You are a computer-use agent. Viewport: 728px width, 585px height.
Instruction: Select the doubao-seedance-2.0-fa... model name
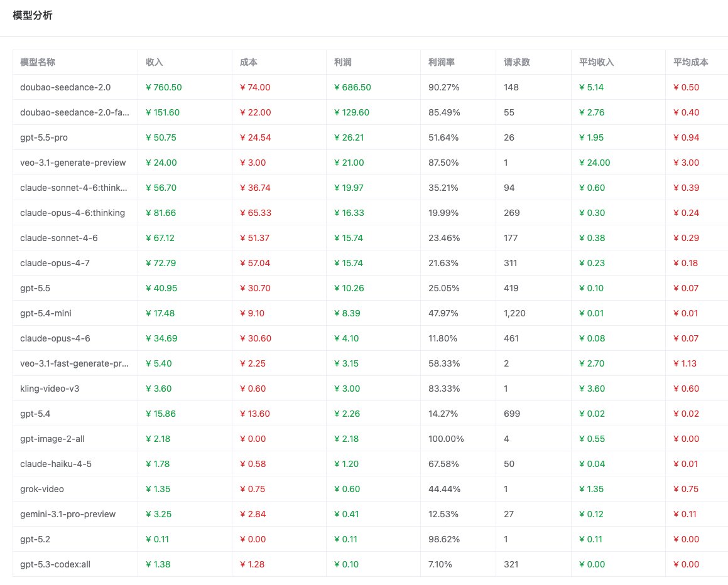pos(75,112)
